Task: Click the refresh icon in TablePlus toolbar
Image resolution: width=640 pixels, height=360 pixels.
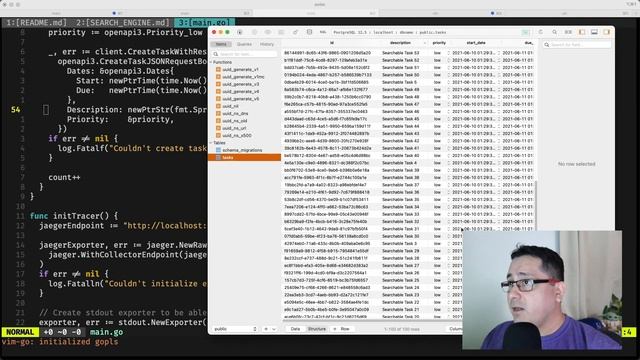Action: point(540,32)
